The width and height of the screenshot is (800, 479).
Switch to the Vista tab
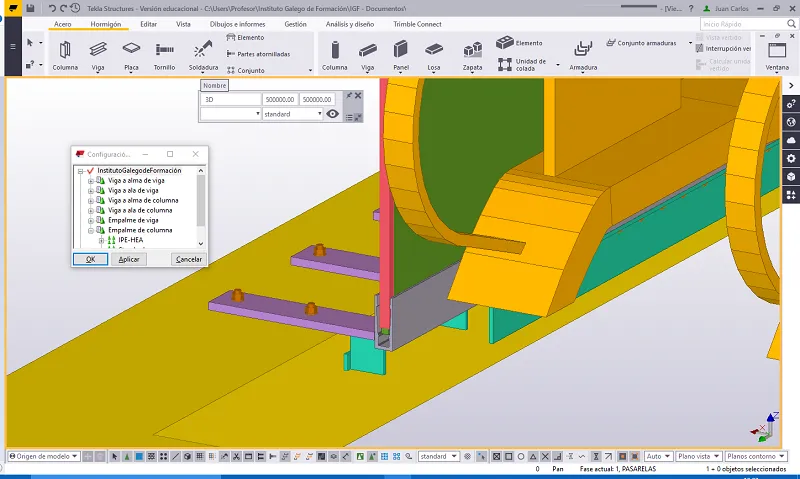click(183, 24)
